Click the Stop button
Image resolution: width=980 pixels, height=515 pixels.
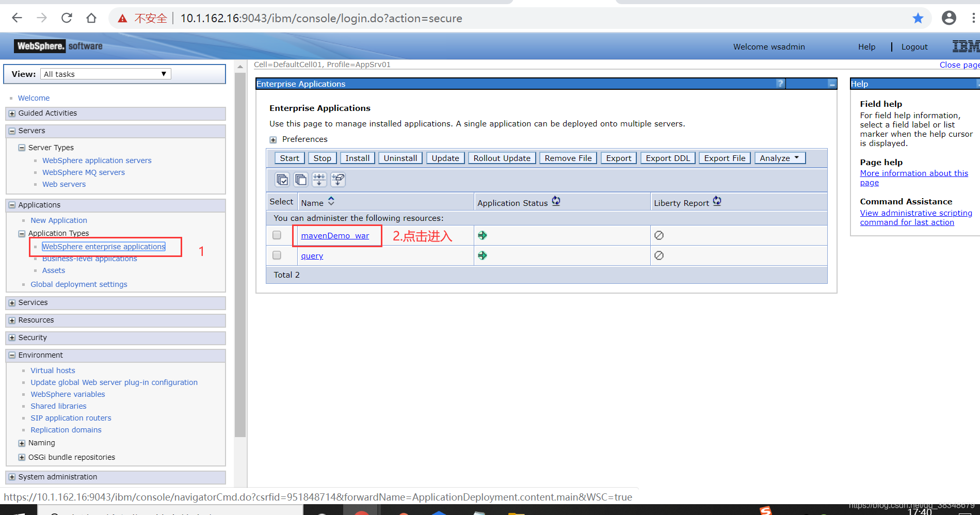coord(323,158)
